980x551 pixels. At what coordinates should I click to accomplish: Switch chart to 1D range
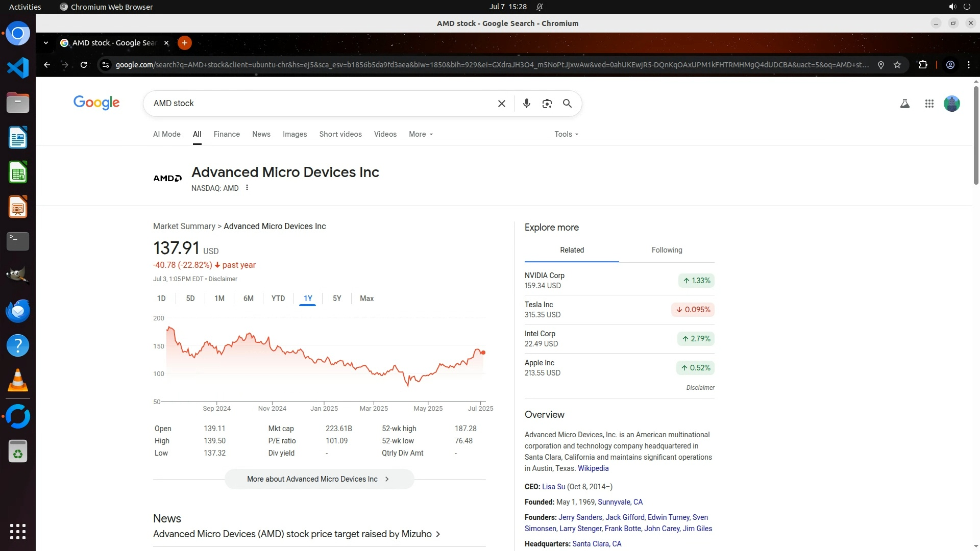coord(161,298)
